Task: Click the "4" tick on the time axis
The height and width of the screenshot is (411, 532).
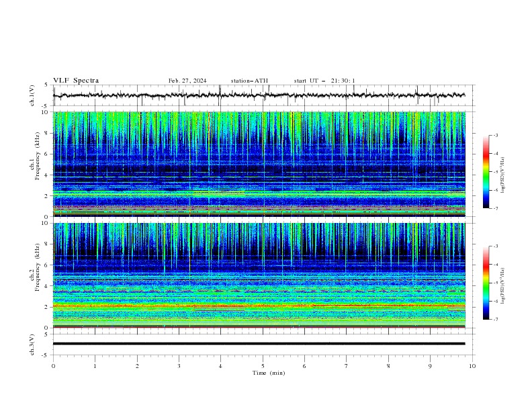Action: click(220, 366)
